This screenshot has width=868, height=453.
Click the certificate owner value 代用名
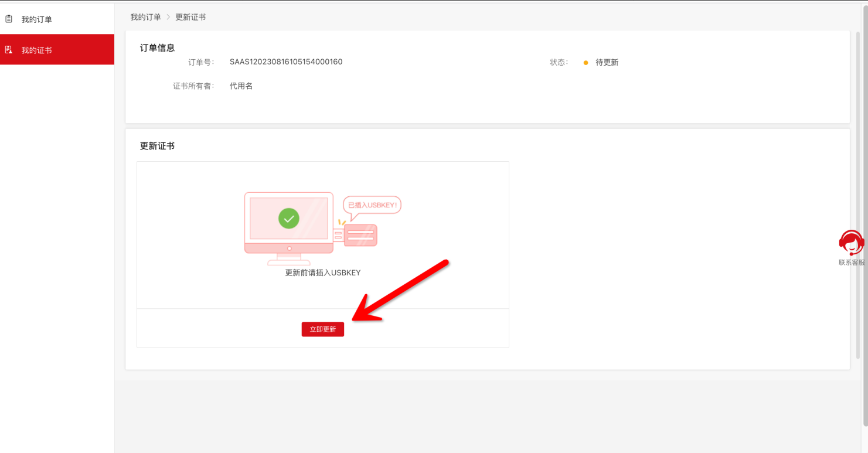click(x=241, y=86)
